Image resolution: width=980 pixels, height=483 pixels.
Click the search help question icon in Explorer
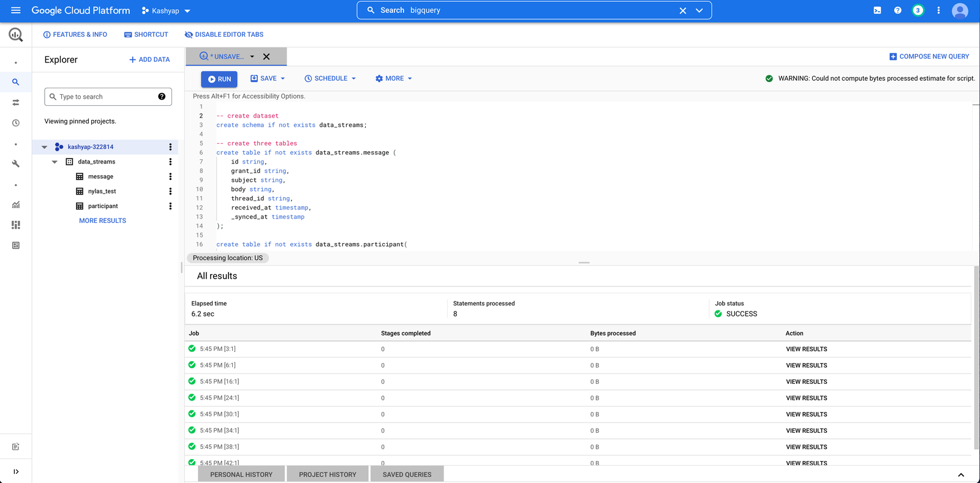tap(162, 96)
